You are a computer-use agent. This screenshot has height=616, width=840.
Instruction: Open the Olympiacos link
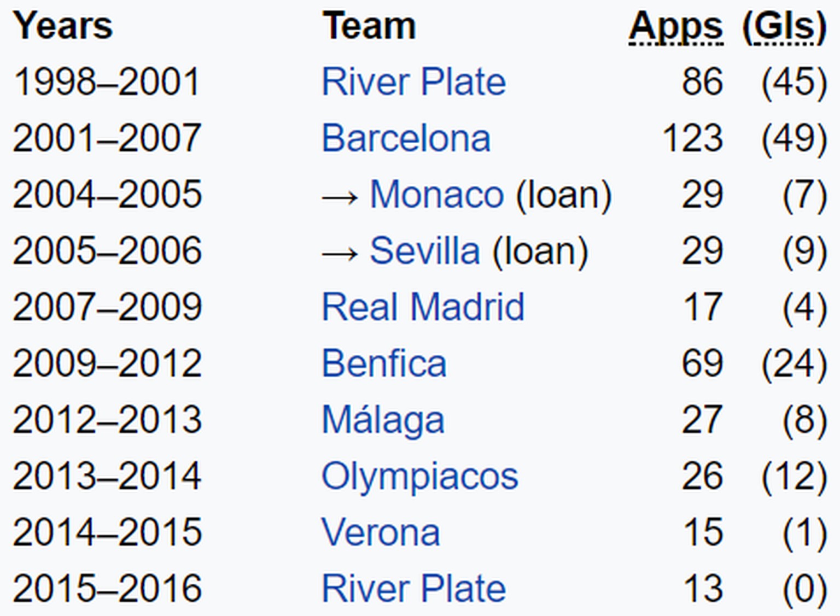pyautogui.click(x=419, y=476)
